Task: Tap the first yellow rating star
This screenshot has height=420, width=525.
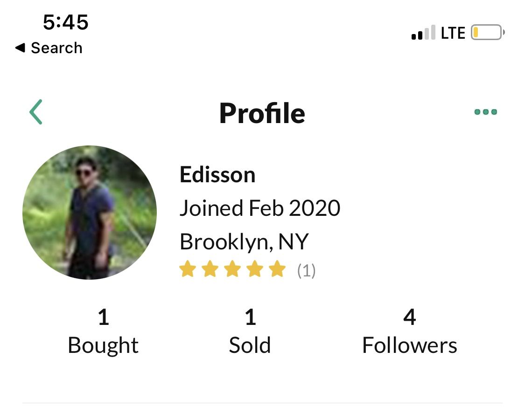Action: (188, 269)
